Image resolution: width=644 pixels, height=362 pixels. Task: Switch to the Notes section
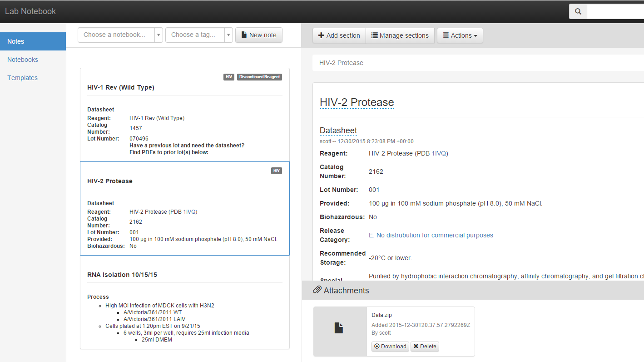(15, 41)
